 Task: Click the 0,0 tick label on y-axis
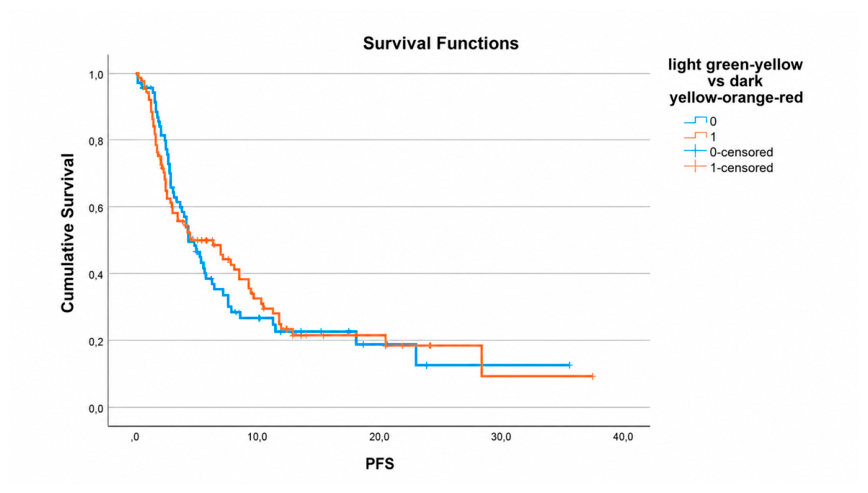point(96,409)
